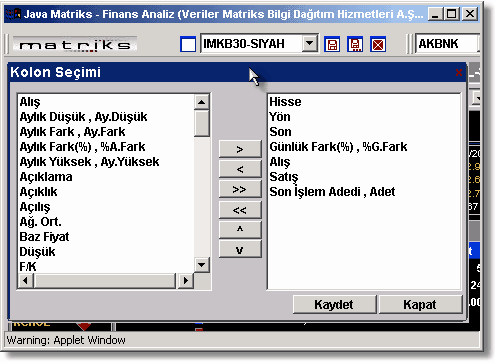Select Günlük Fark(%) , %G.Fark item
The image size is (495, 363).
338,147
